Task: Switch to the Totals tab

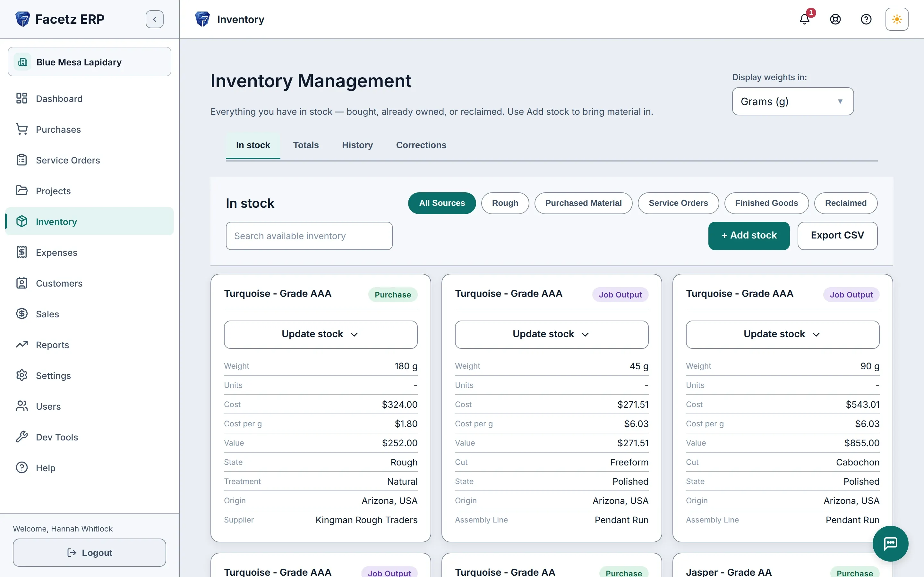Action: 306,146
